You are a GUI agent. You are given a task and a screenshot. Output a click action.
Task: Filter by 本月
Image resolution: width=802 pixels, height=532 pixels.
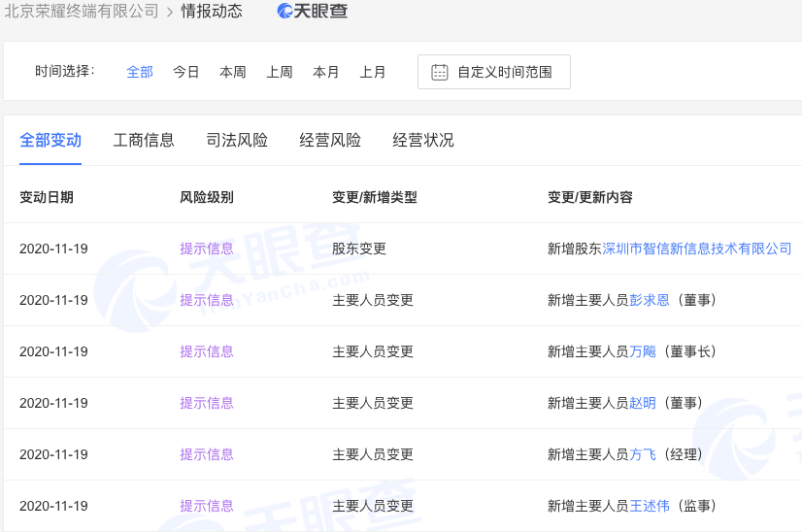click(326, 72)
